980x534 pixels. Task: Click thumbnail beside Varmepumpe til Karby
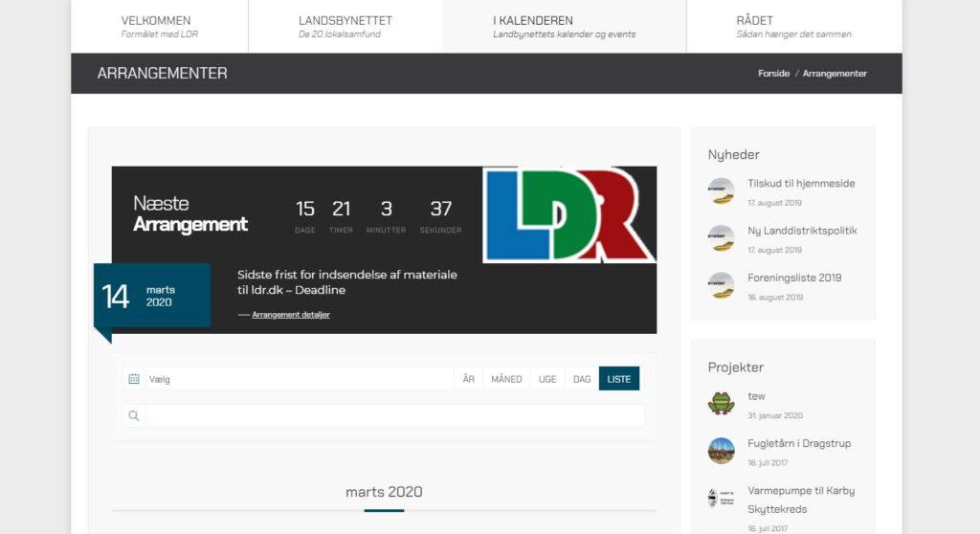[x=722, y=499]
